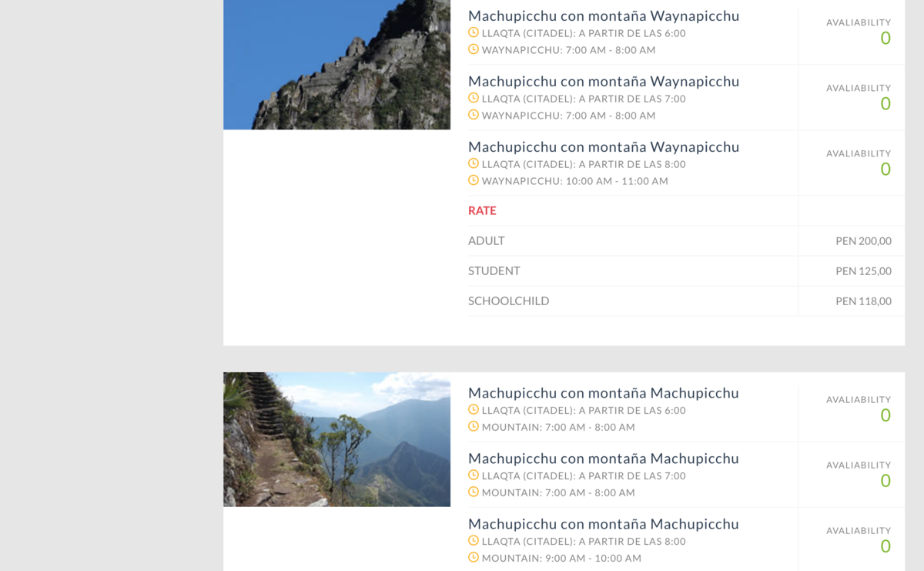Open montaña Machupicchu ticket with citadel entry from 7:00
Image resolution: width=924 pixels, height=571 pixels.
(604, 458)
